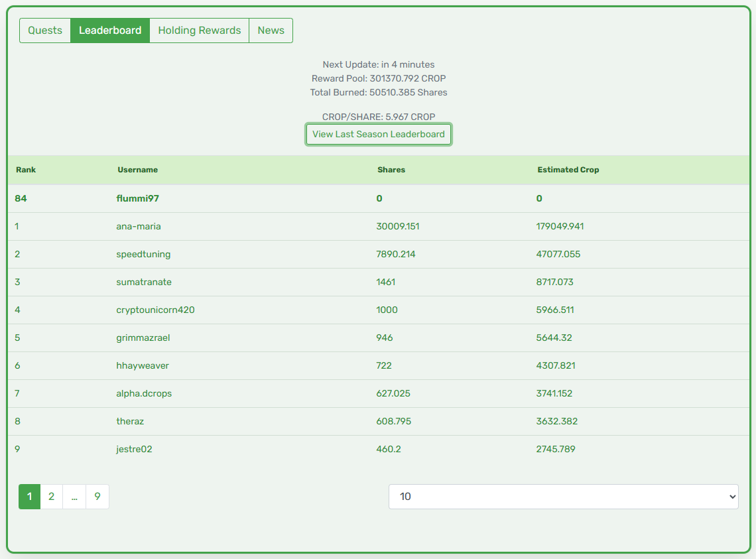The width and height of the screenshot is (756, 559).
Task: Click shares value 627.025
Action: 393,394
